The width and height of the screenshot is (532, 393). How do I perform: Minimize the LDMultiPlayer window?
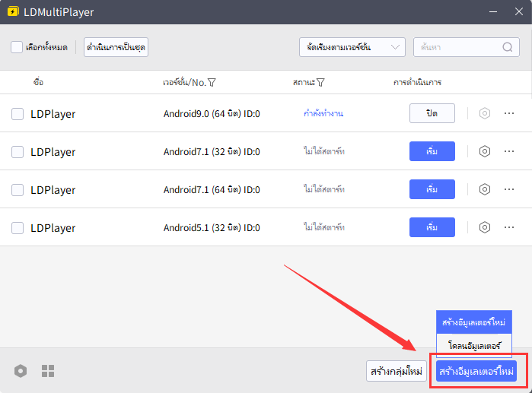point(493,12)
